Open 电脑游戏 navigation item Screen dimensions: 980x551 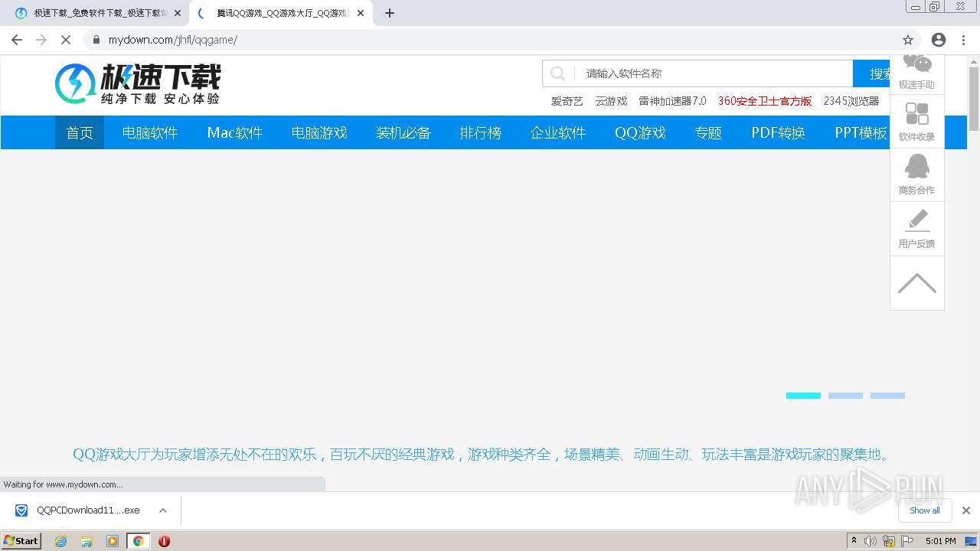319,132
